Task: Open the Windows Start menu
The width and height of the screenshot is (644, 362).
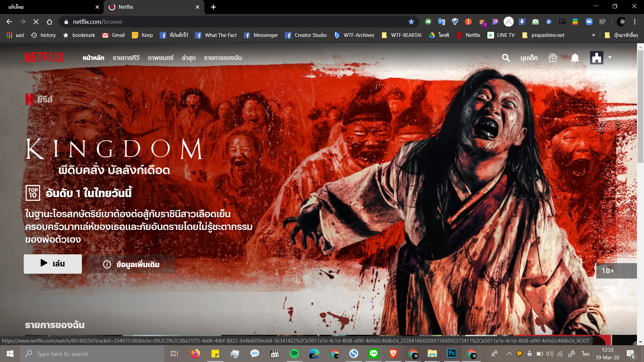Action: pyautogui.click(x=10, y=354)
